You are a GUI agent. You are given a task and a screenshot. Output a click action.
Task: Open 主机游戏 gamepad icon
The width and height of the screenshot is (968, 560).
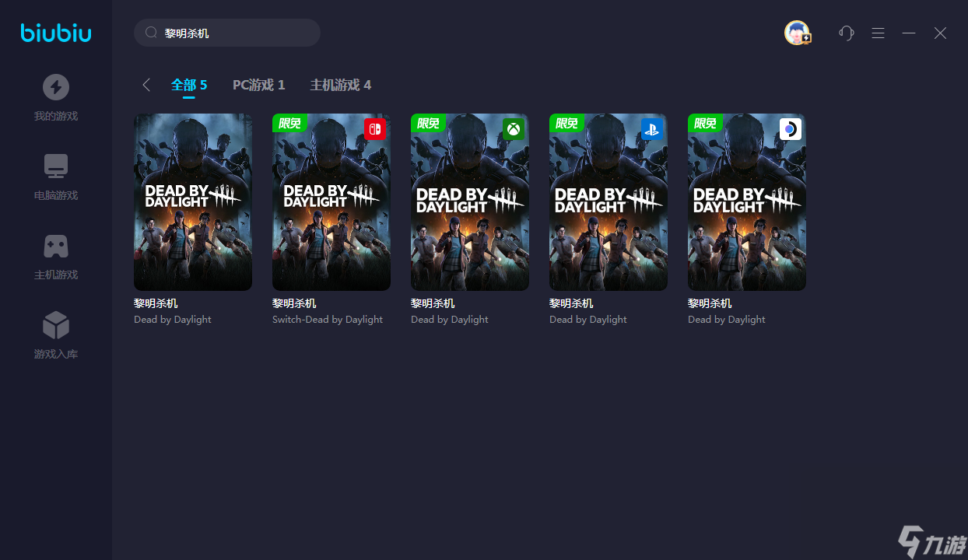click(x=56, y=246)
